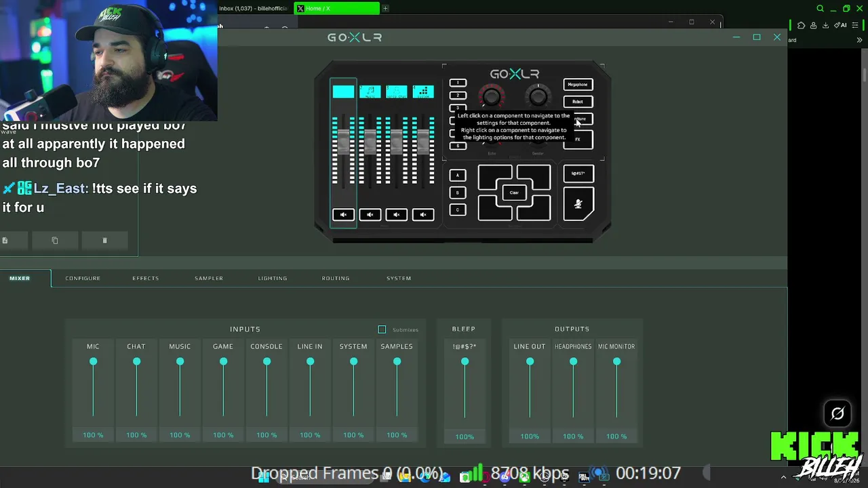868x488 pixels.
Task: Select the Voice Chat channel display screen
Action: pyautogui.click(x=396, y=91)
